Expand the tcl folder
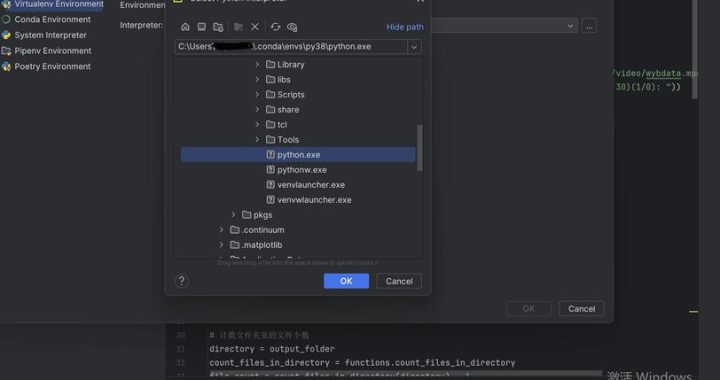The width and height of the screenshot is (720, 380). (257, 125)
